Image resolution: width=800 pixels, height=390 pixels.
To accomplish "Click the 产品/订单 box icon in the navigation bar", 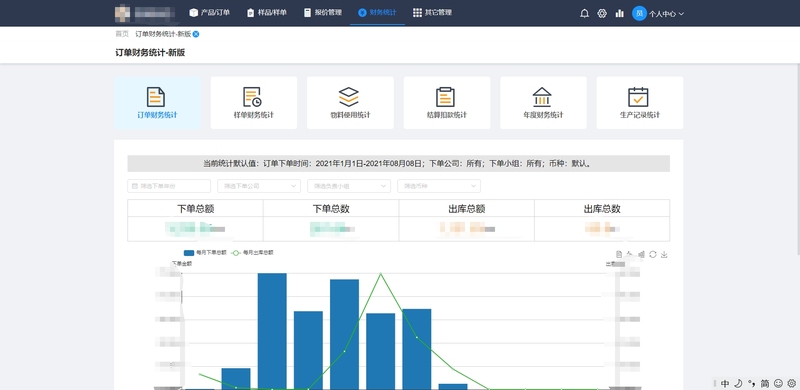I will pyautogui.click(x=193, y=13).
